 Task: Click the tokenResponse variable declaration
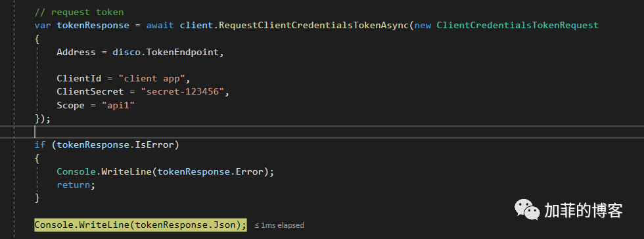93,25
